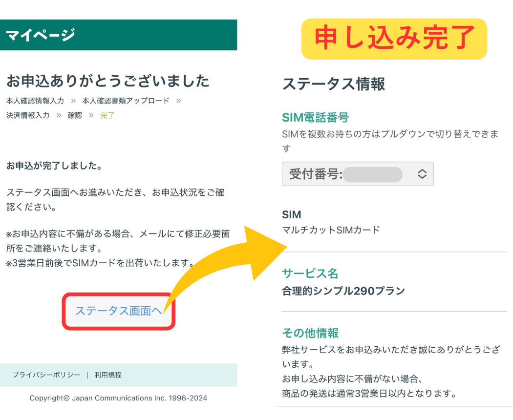The height and width of the screenshot is (420, 513).
Task: Open the 利用規程 page from the footer
Action: pos(108,375)
